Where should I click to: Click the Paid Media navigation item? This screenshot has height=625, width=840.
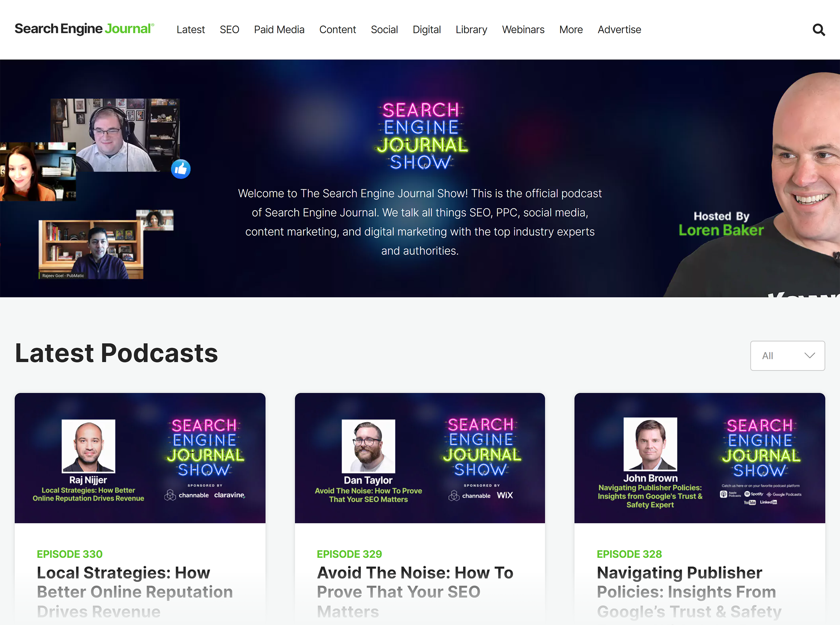279,30
